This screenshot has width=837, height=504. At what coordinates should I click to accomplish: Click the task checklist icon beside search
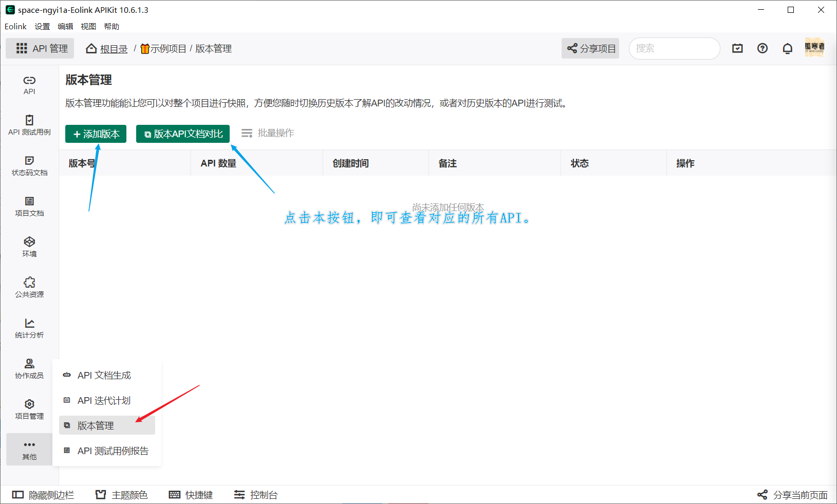[737, 48]
